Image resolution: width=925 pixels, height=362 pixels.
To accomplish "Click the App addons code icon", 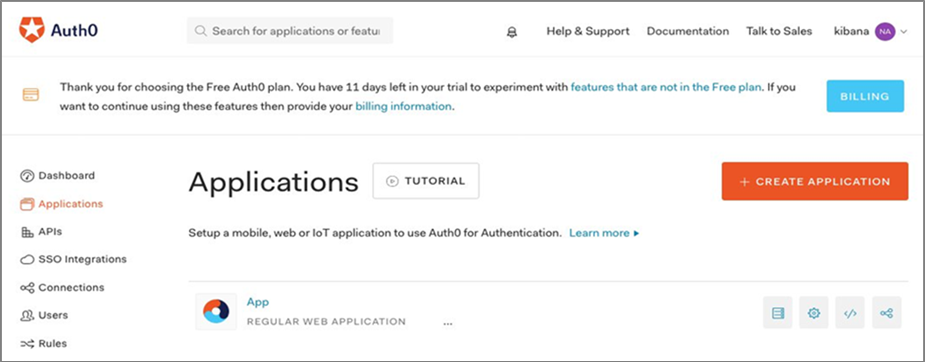I will (850, 313).
